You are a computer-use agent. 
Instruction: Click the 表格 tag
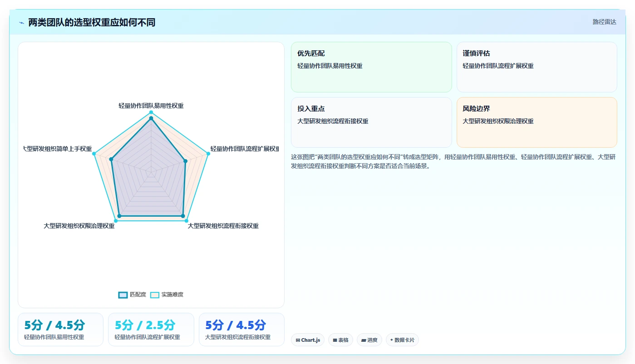[x=340, y=340]
